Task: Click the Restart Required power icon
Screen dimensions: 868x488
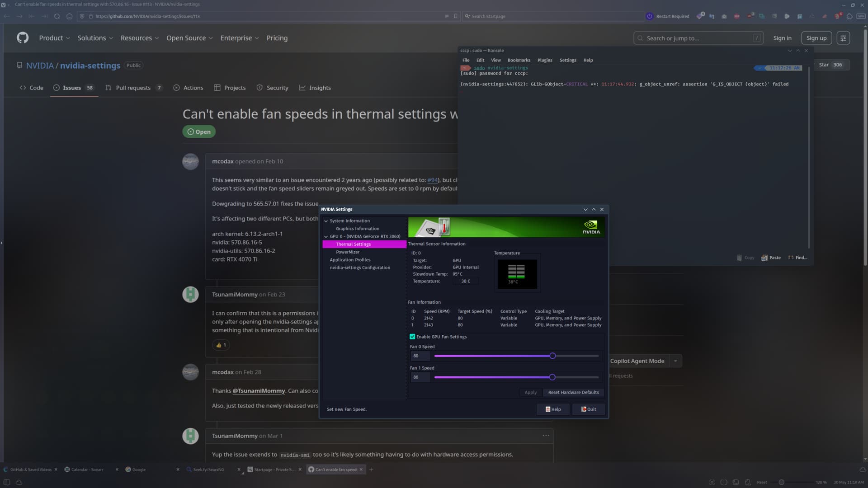Action: (650, 16)
